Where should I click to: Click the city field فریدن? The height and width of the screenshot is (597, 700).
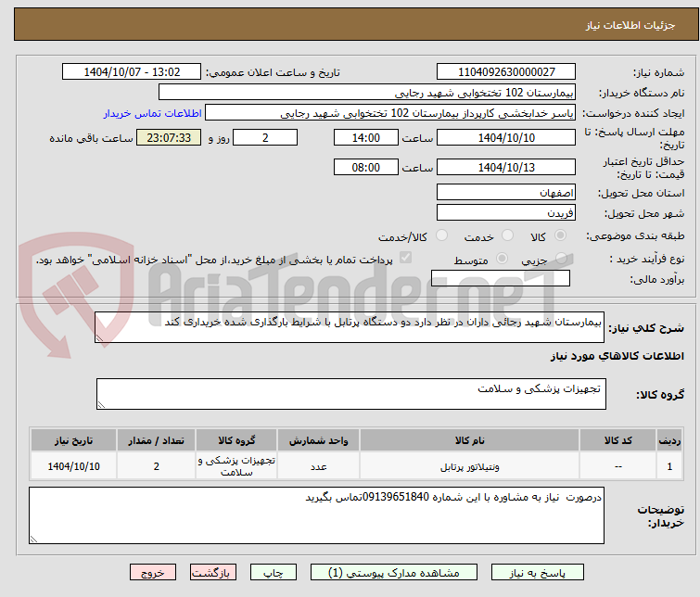click(506, 213)
